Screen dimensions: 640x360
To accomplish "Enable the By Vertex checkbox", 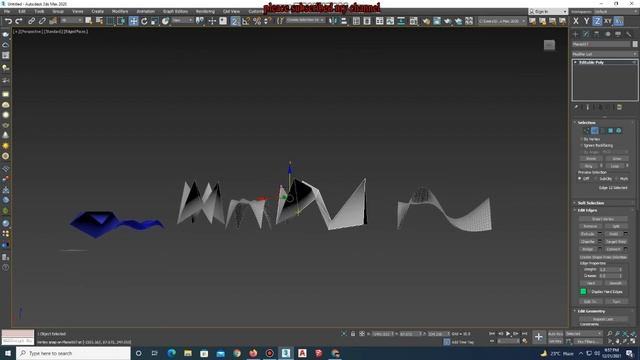I will tap(582, 139).
